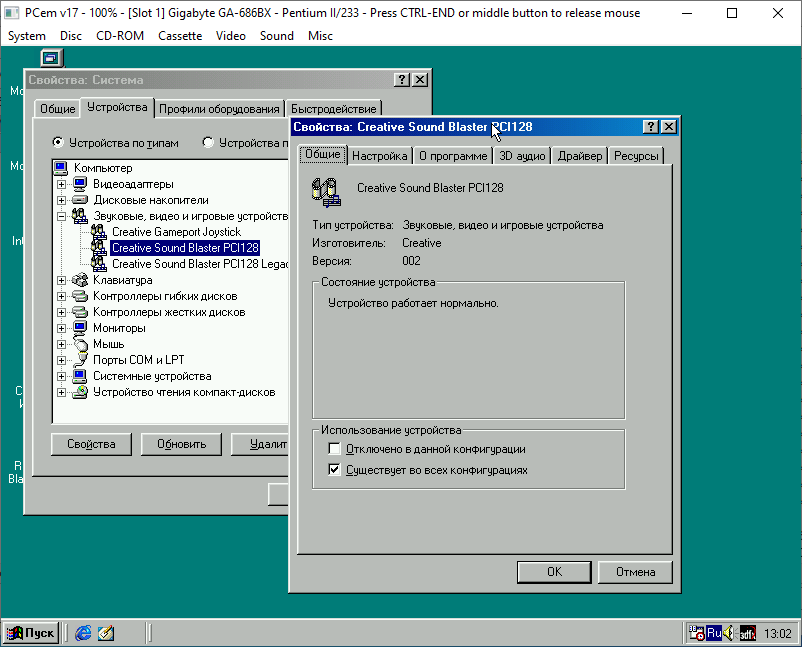Click the Мониторы monitor icon
The height and width of the screenshot is (647, 802).
tap(80, 328)
